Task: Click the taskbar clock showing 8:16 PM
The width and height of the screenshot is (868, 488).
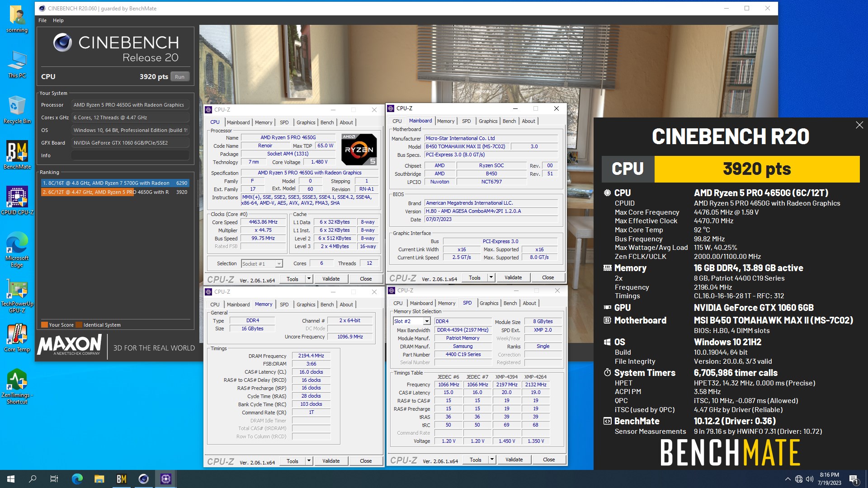Action: 829,479
